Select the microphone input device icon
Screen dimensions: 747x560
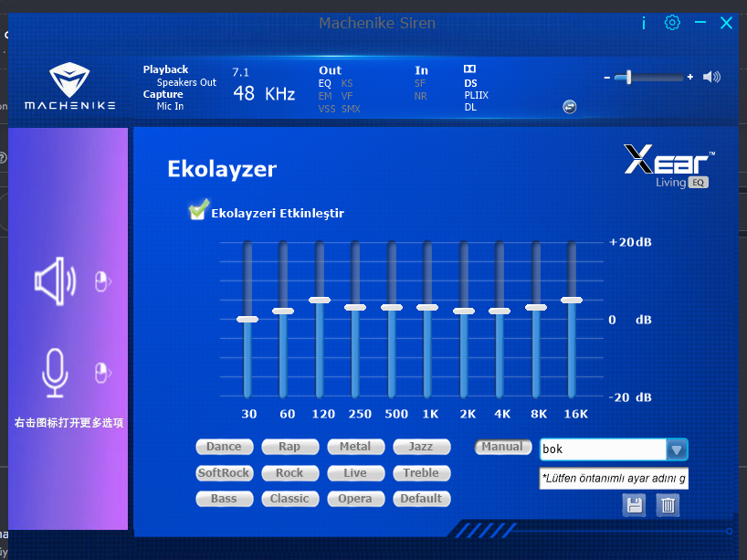point(55,373)
